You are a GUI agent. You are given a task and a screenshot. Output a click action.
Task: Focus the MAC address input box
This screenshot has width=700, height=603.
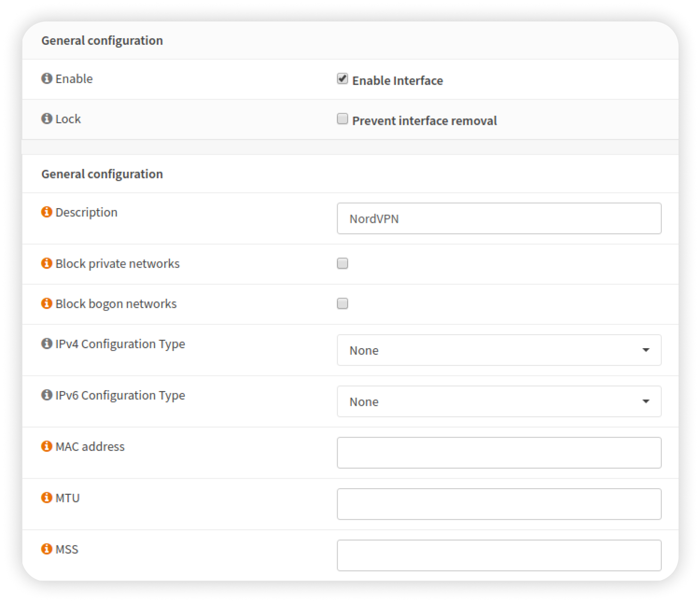click(x=499, y=453)
